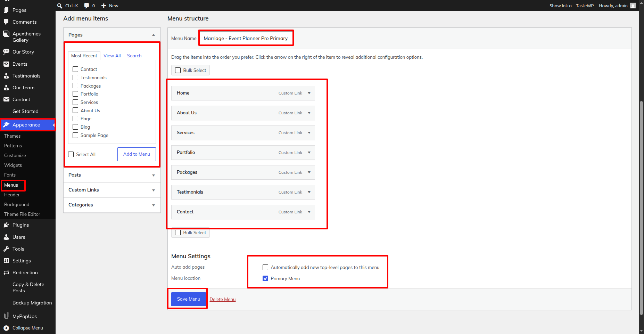
Task: Click the Redirection sidebar icon
Action: pos(6,272)
